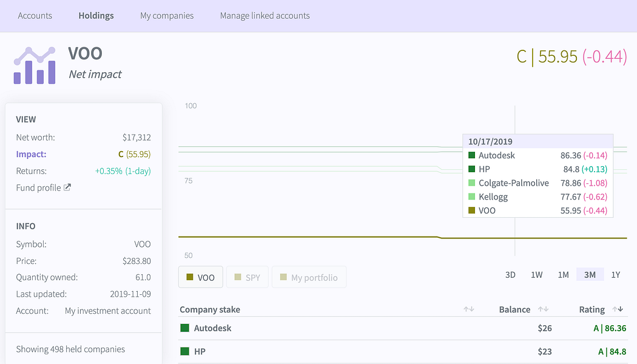637x364 pixels.
Task: Click Showing 498 held companies text
Action: click(x=70, y=349)
